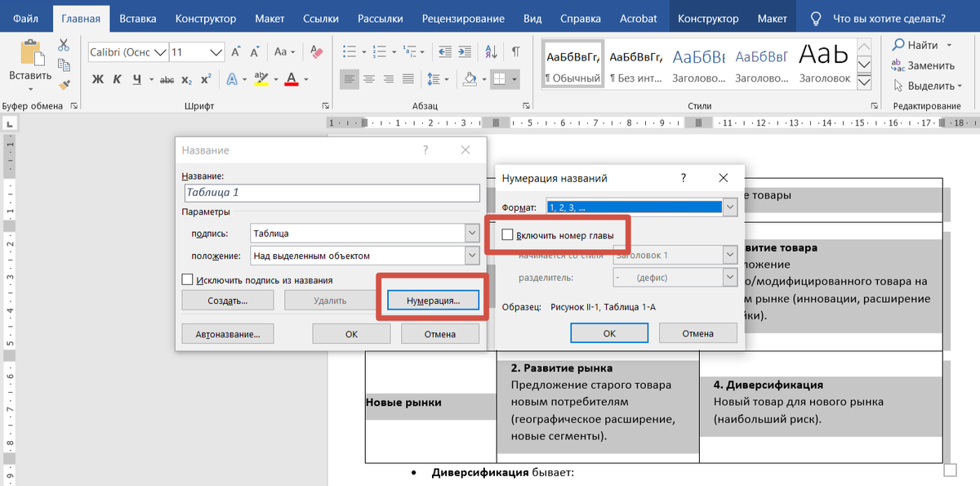980x486 pixels.
Task: Toggle italic К formatting
Action: (118, 79)
